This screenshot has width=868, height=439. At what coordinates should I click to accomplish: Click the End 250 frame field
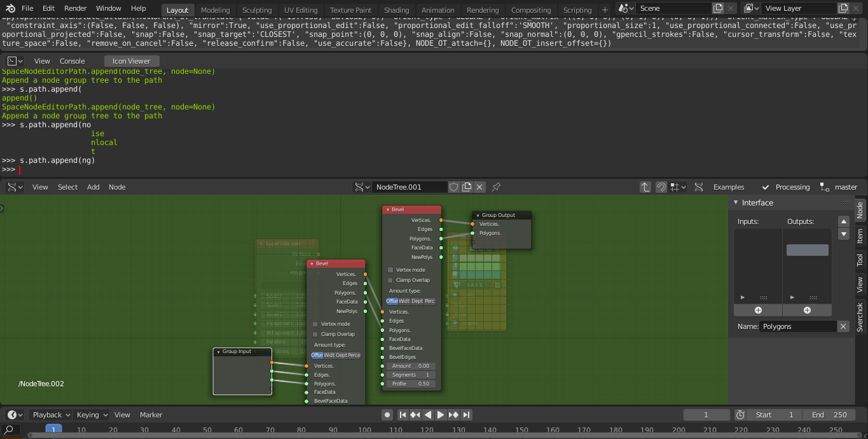click(x=829, y=415)
